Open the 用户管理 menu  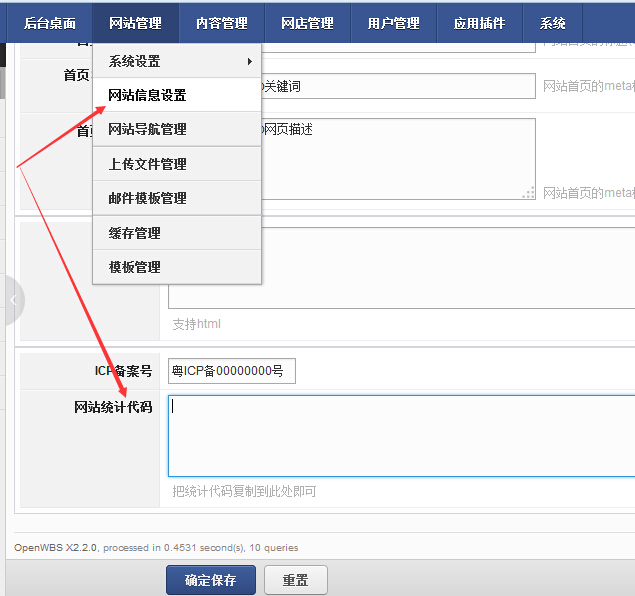(393, 23)
